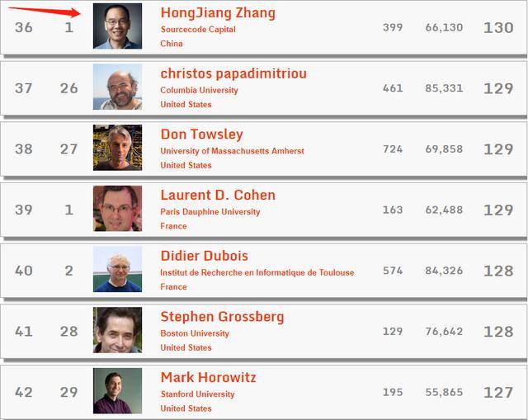Open Mark Horowitz's name link
This screenshot has width=528, height=420.
[208, 378]
